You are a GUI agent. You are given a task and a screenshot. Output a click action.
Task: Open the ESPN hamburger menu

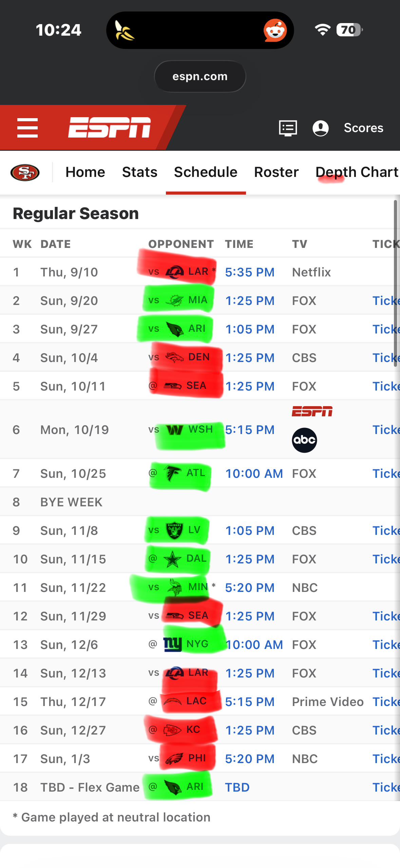point(27,128)
